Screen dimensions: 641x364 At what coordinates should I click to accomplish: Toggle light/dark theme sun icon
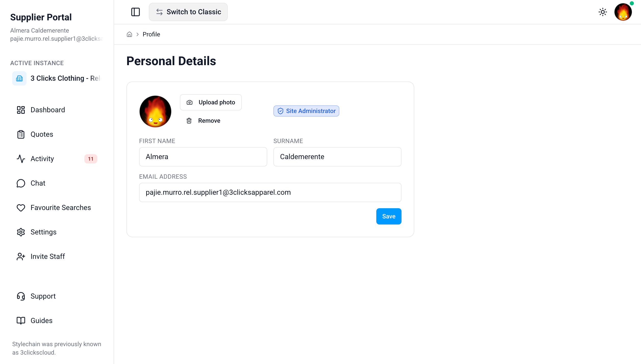click(603, 12)
